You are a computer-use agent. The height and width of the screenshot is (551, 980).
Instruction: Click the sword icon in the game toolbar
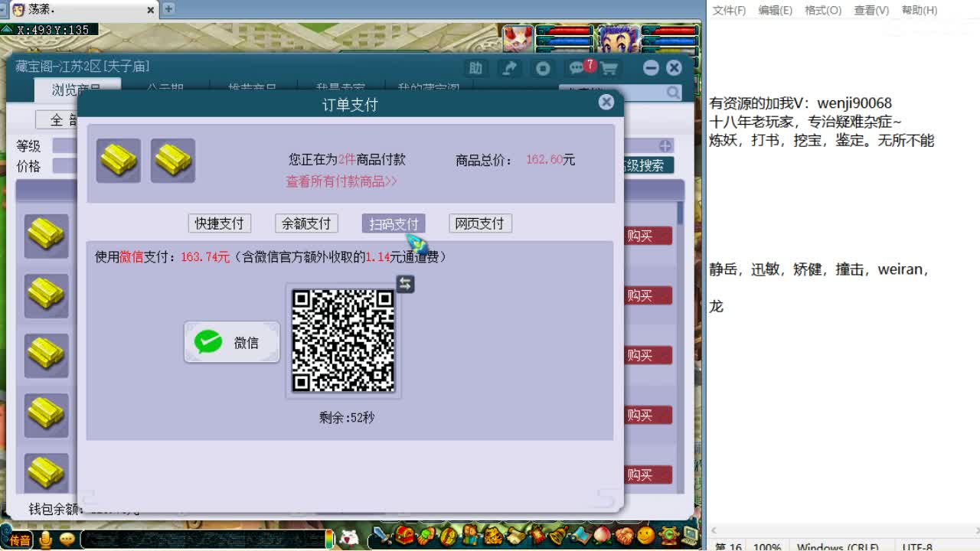coord(382,535)
